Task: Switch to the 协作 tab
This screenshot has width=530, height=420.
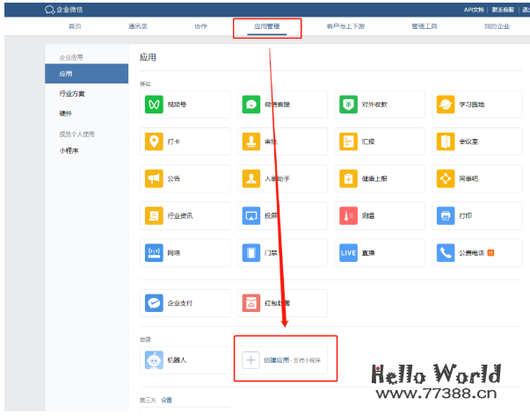Action: click(x=200, y=26)
